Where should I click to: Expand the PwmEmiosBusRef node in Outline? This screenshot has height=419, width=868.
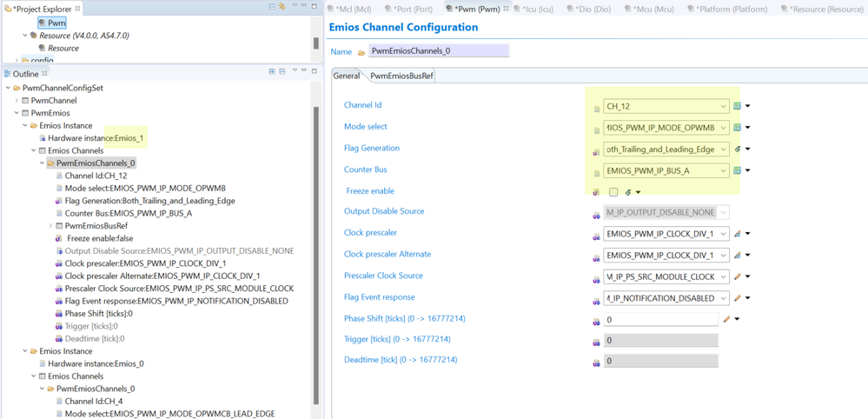tap(51, 226)
